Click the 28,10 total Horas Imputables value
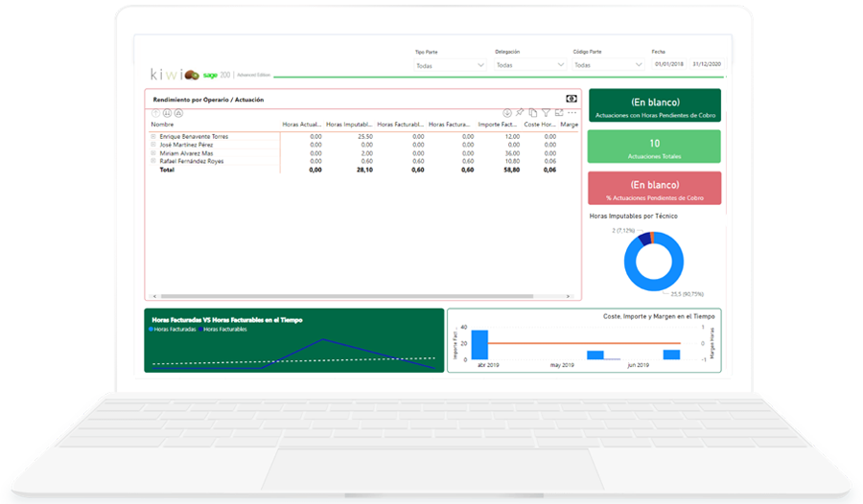This screenshot has height=504, width=863. pyautogui.click(x=364, y=170)
